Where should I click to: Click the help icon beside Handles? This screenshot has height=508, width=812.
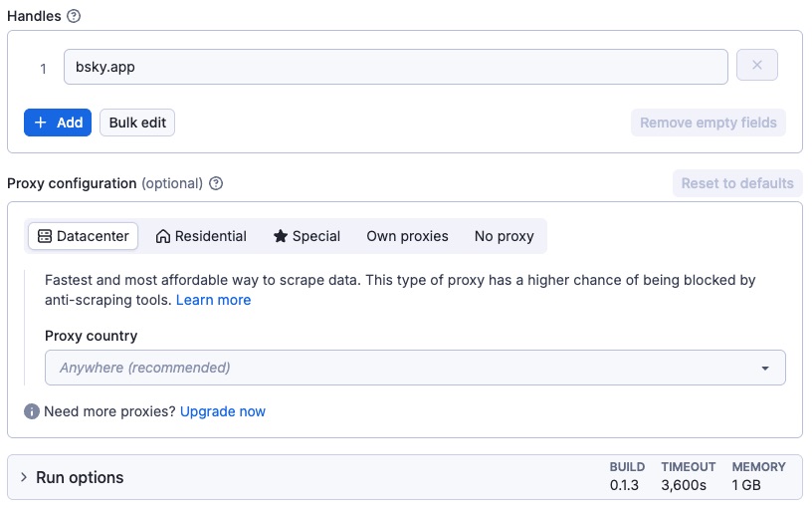[74, 16]
